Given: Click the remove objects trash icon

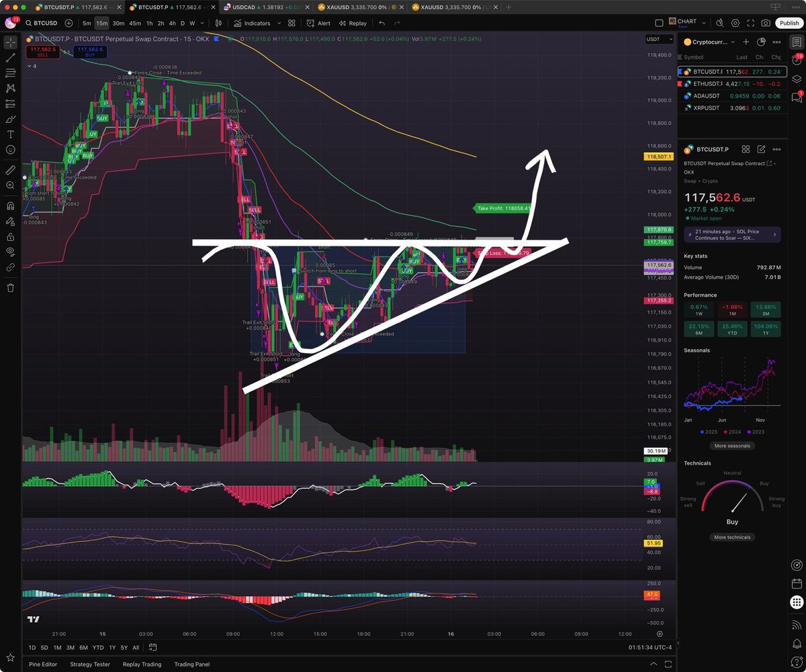Looking at the screenshot, I should pos(10,287).
